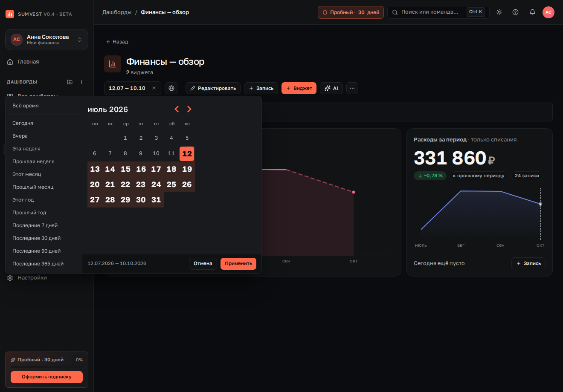Screen dimensions: 563x392
Task: Open the help question mark icon
Action: point(515,12)
